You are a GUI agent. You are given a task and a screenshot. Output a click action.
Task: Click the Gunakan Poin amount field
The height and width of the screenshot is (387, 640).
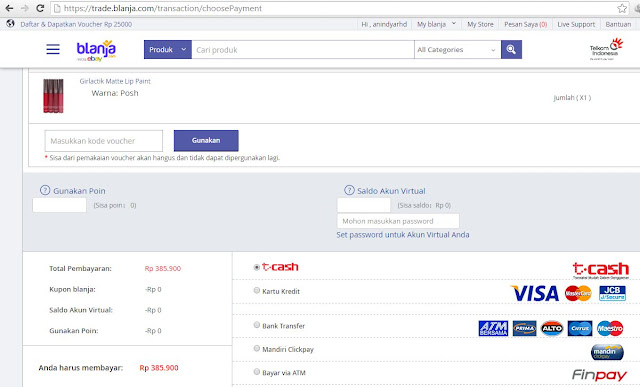[60, 205]
